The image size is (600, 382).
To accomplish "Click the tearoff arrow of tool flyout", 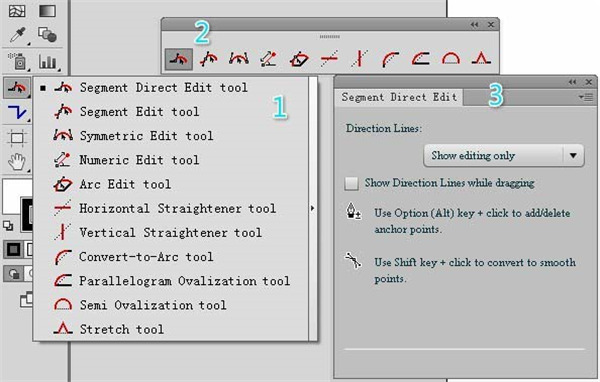I will 313,208.
